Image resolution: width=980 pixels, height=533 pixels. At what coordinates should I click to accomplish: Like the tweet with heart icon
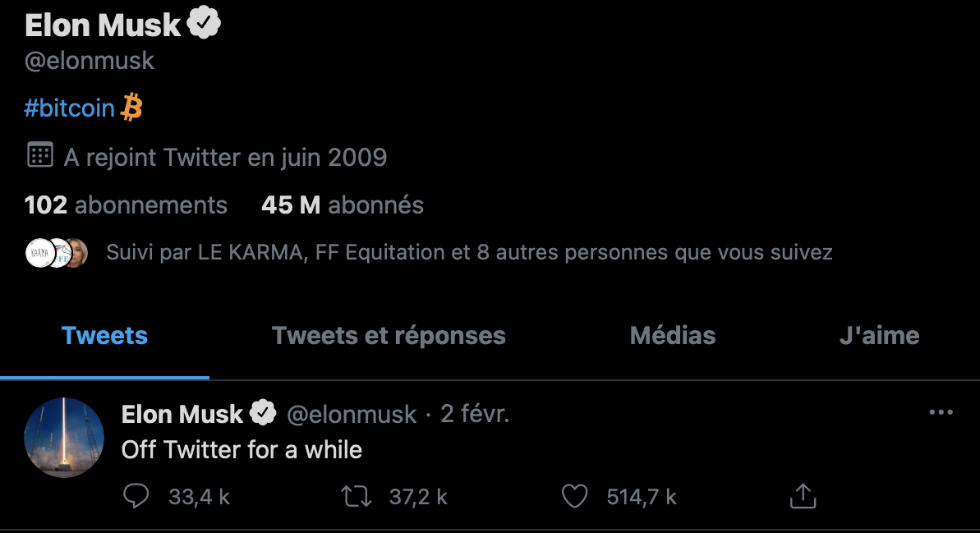575,496
